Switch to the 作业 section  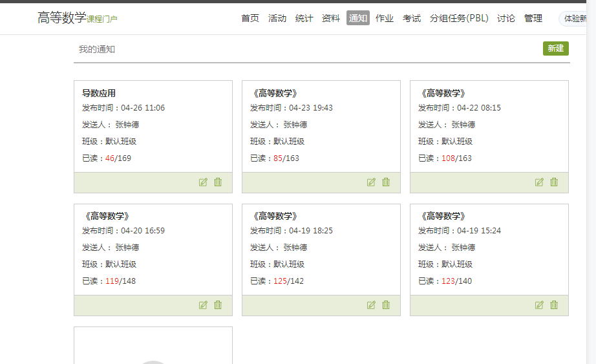[x=385, y=18]
